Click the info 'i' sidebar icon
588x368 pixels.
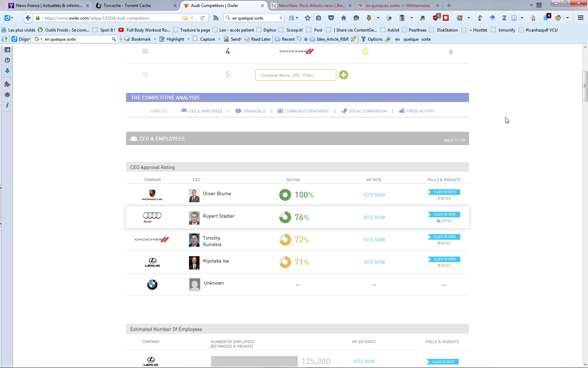point(7,105)
